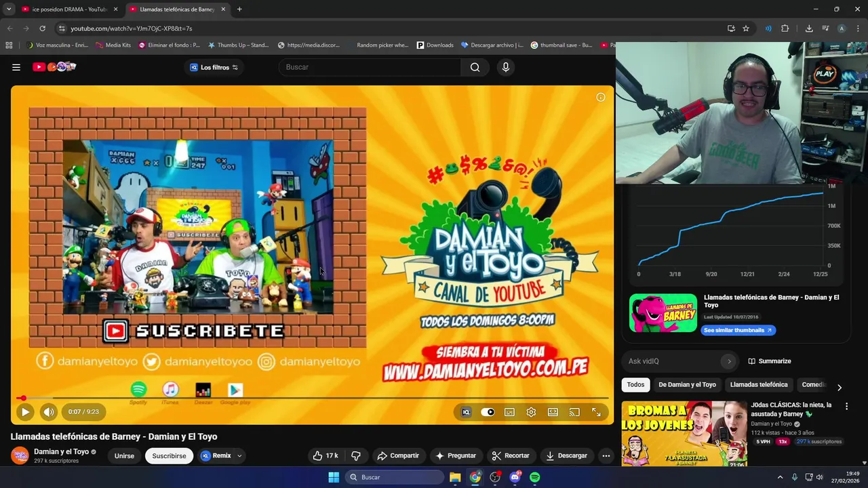Open video player settings gear
Image resolution: width=868 pixels, height=488 pixels.
click(x=531, y=411)
